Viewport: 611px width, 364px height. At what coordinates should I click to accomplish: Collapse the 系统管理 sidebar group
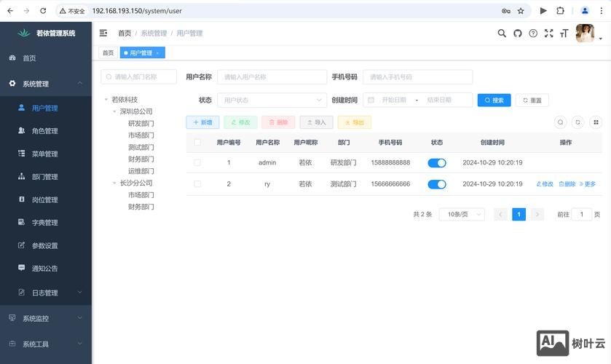click(46, 84)
